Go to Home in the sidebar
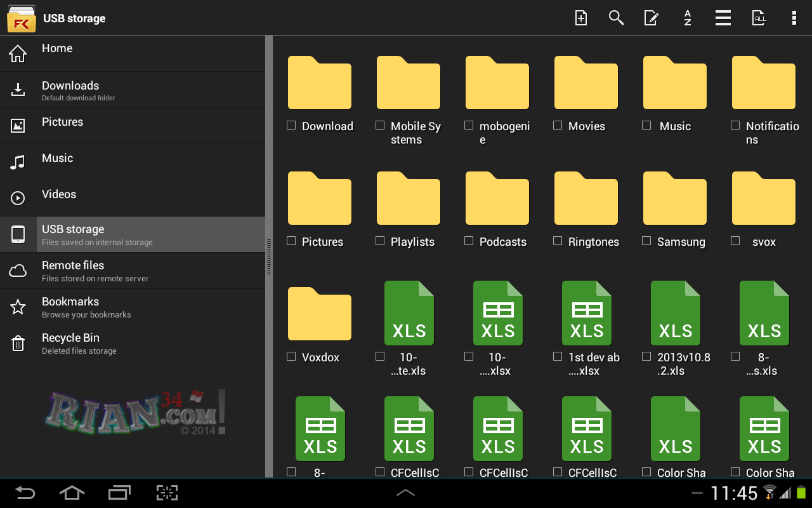Viewport: 812px width, 508px height. pos(133,53)
